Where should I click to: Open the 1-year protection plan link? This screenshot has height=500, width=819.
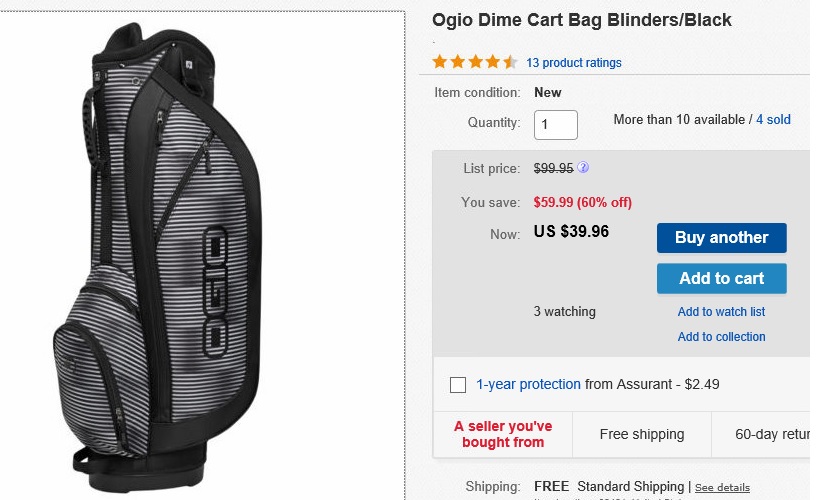tap(528, 384)
